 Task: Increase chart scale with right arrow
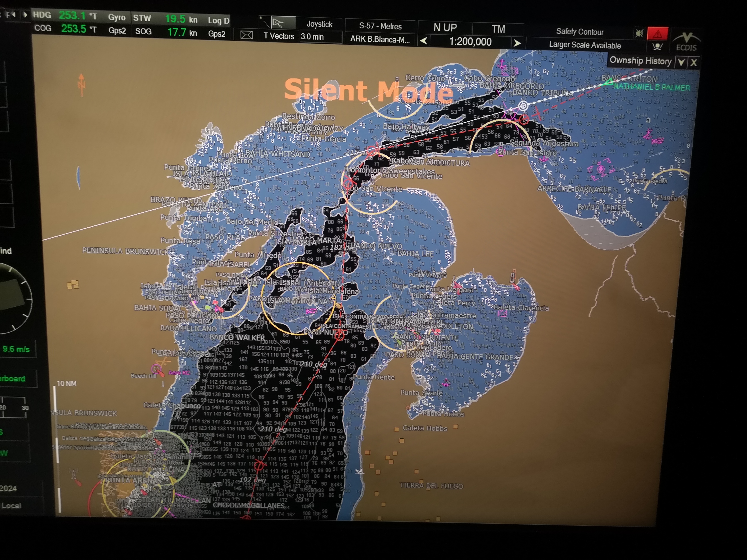tap(517, 43)
